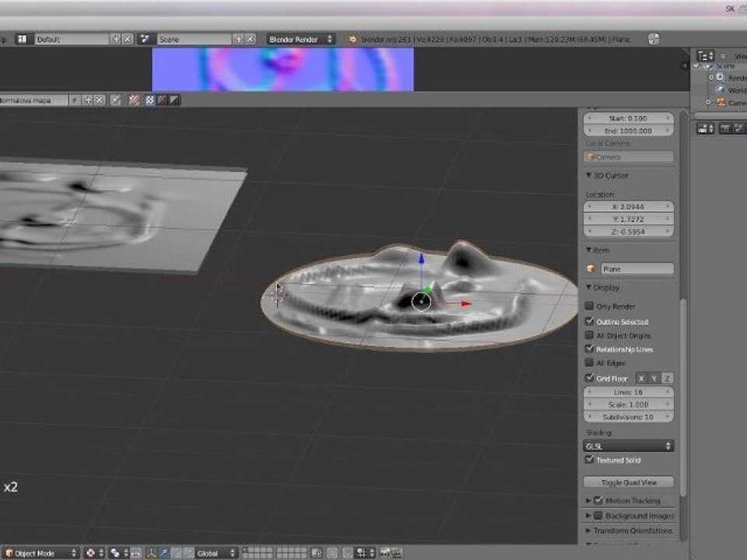Click the Plane object name field

pyautogui.click(x=637, y=269)
